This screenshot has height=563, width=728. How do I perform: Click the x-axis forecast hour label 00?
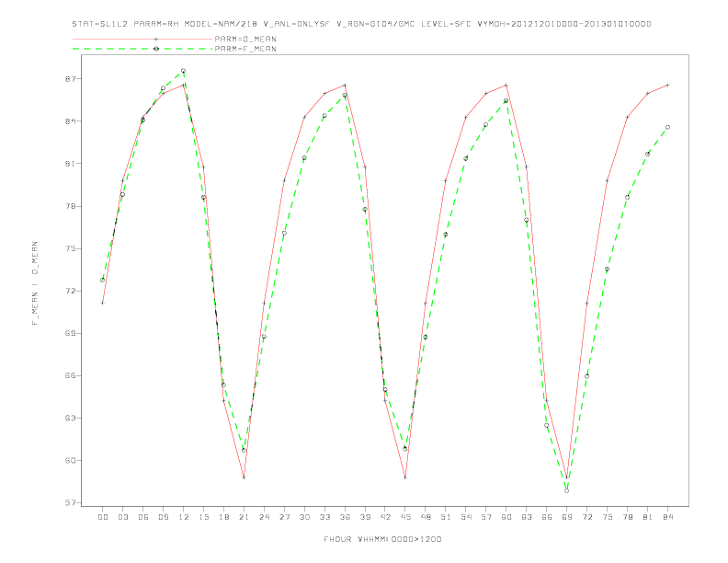(x=103, y=517)
